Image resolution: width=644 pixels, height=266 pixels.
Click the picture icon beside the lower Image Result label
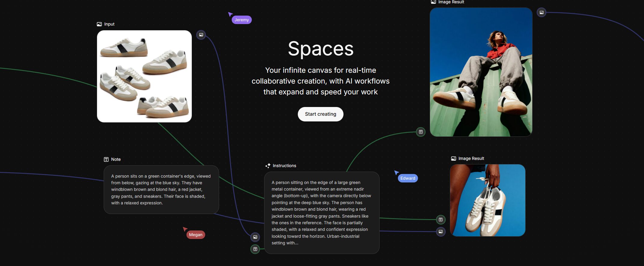[x=453, y=159]
